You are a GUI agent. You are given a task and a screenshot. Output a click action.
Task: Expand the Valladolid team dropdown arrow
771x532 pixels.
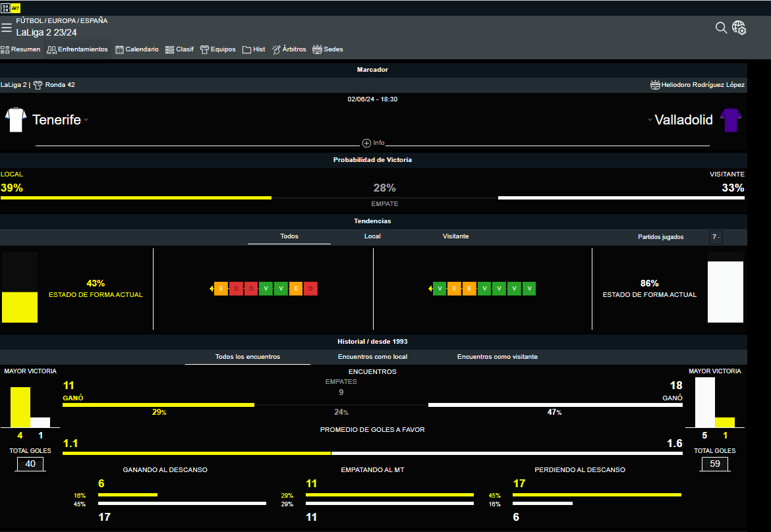(x=650, y=120)
